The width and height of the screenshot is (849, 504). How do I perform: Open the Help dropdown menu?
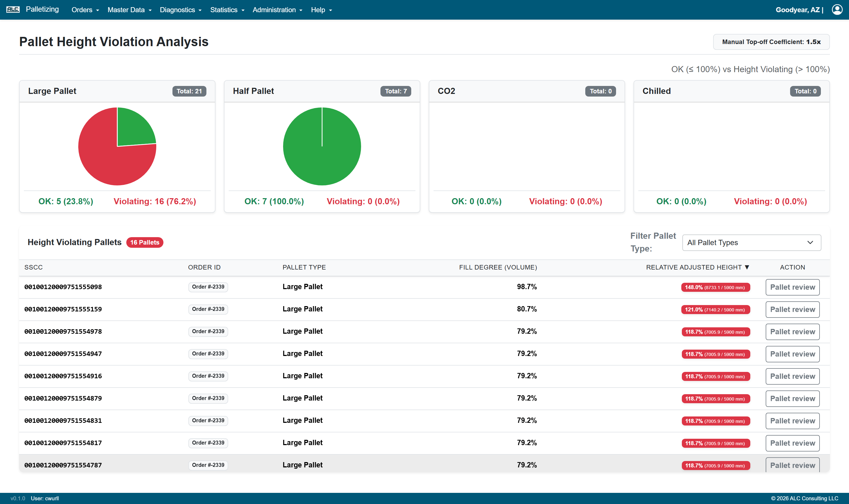click(x=321, y=10)
